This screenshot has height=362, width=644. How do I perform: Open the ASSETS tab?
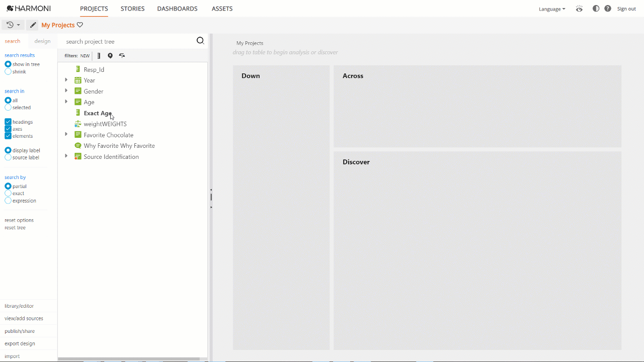[x=222, y=9]
